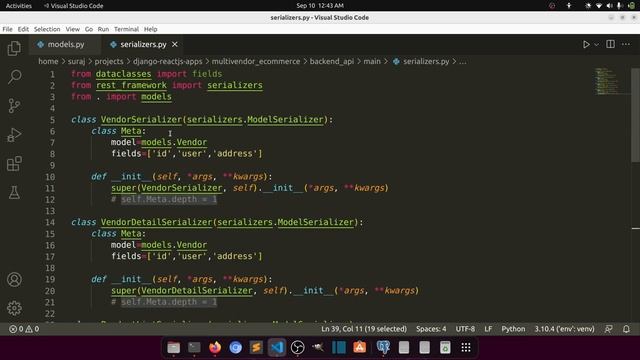Open the Testing flask view
This screenshot has width=640, height=360.
click(x=14, y=192)
